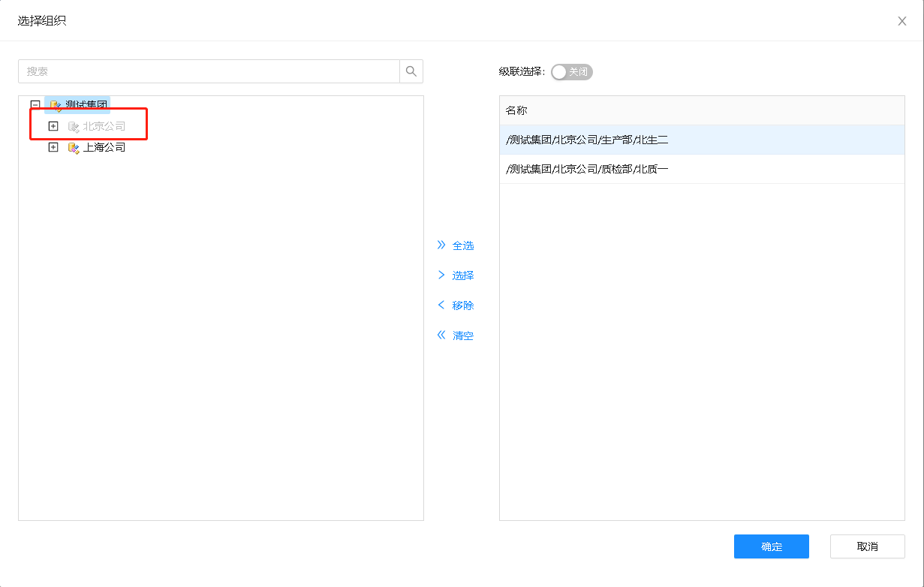Click the 北京公司 organization icon

[74, 126]
